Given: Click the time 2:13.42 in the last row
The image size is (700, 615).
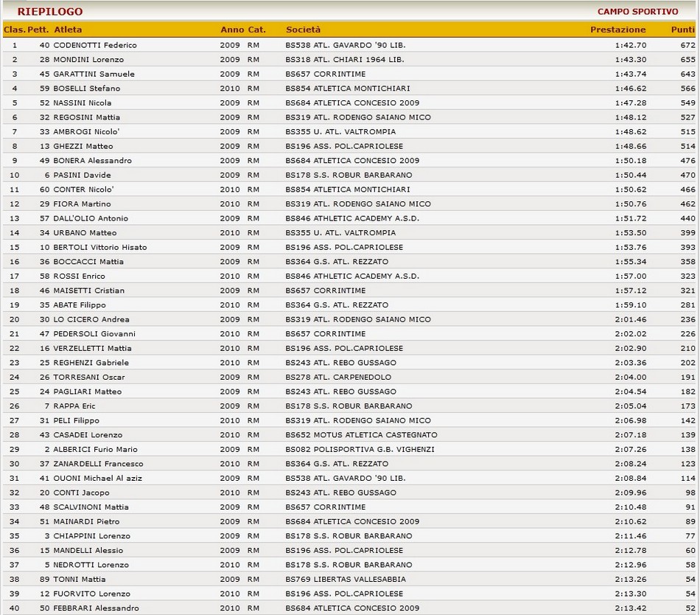Looking at the screenshot, I should pyautogui.click(x=630, y=608).
